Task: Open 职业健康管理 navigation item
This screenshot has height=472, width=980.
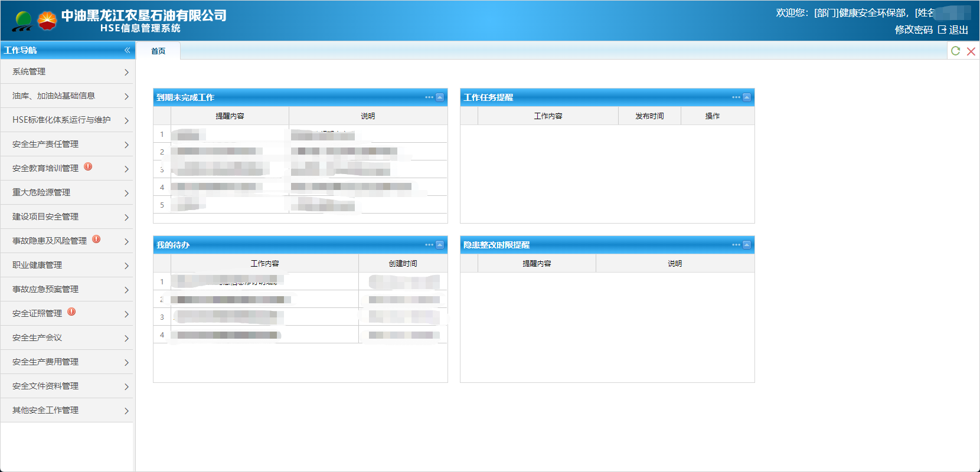Action: pyautogui.click(x=67, y=265)
